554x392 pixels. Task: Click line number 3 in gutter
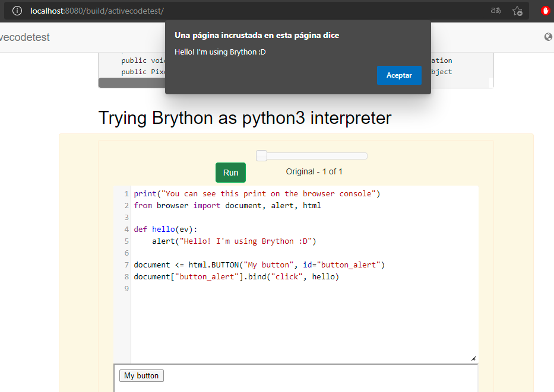(x=126, y=217)
